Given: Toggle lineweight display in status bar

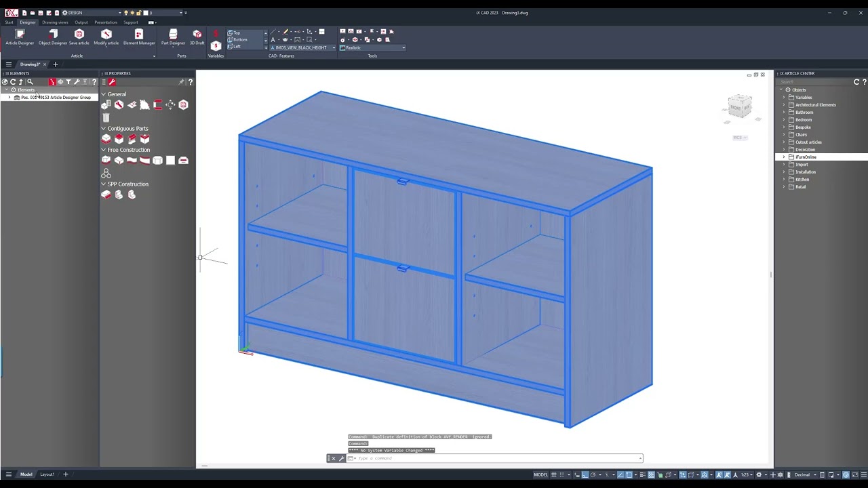Looking at the screenshot, I should click(x=642, y=474).
